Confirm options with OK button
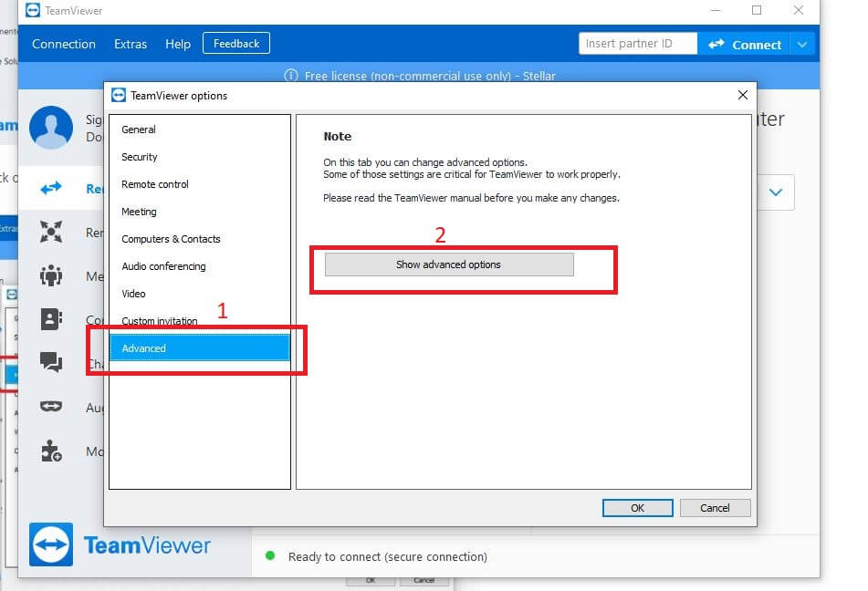The width and height of the screenshot is (868, 591). point(638,508)
